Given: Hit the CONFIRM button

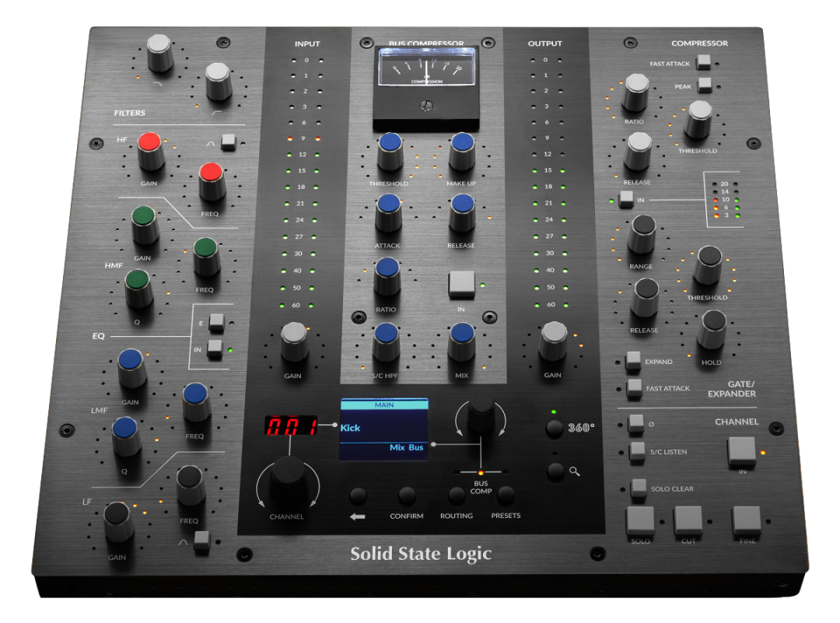Looking at the screenshot, I should click(407, 495).
